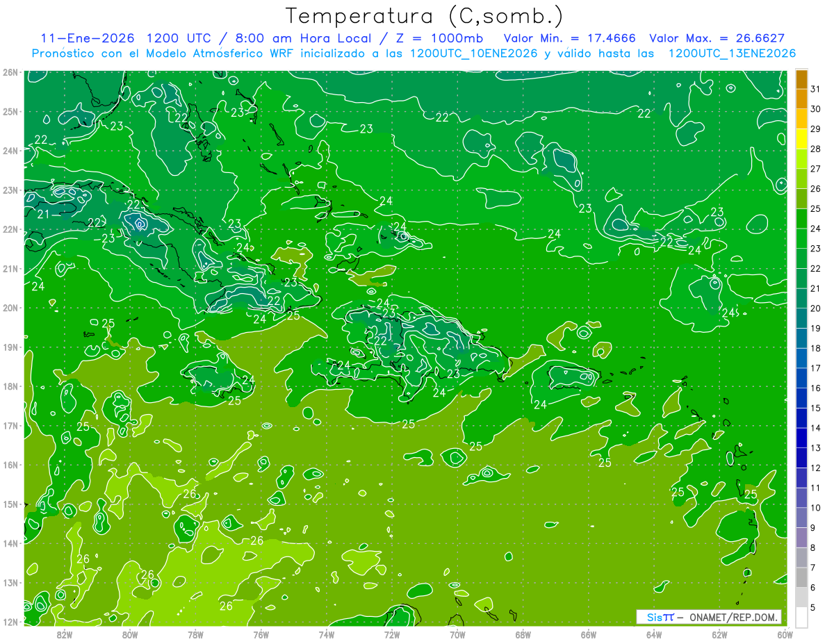Click the legend value '27'
The image size is (834, 644).
tap(816, 169)
